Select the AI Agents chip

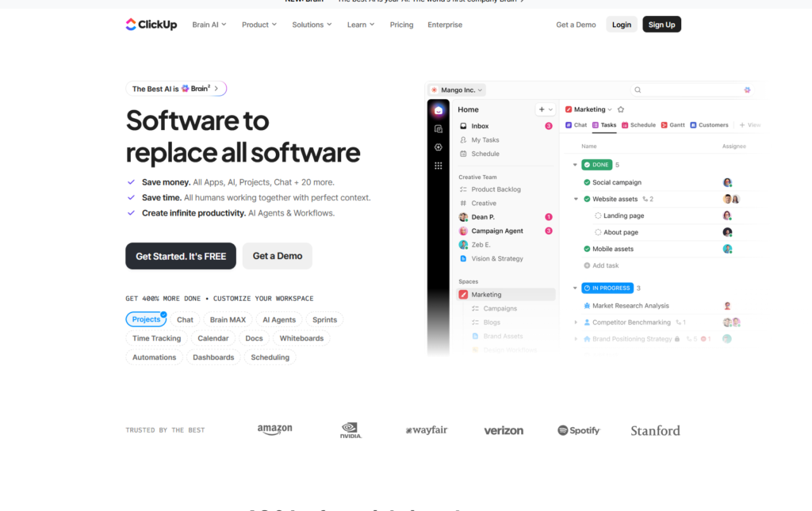[x=279, y=319]
